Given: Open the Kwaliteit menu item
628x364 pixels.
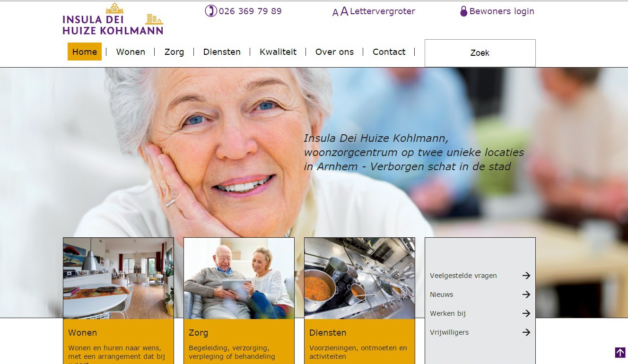Looking at the screenshot, I should (x=278, y=52).
